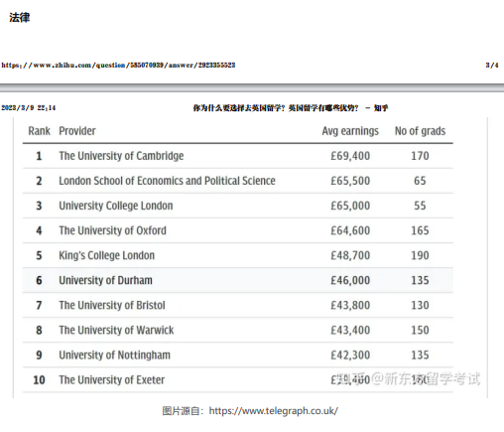Select 'London School of Economics and Political Science'

167,181
